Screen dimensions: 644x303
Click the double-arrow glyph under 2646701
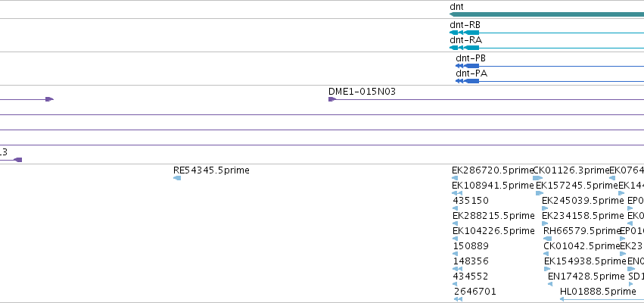point(459,300)
